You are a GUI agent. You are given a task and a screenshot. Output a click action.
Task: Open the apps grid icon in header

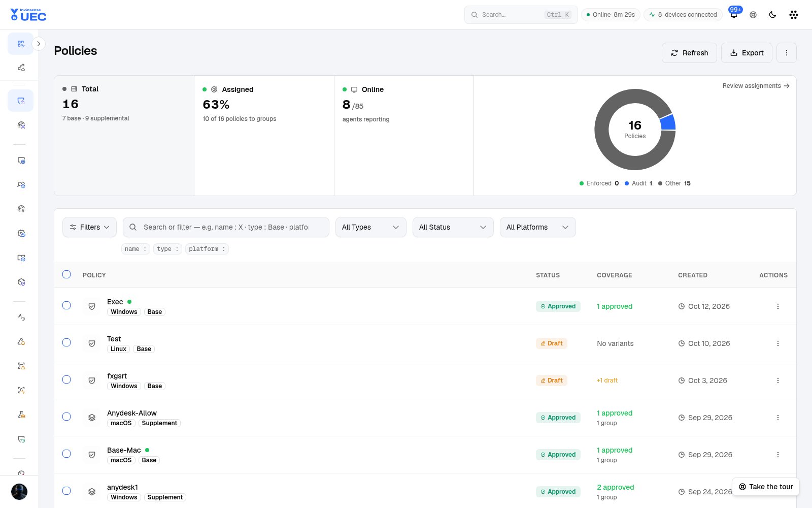794,15
